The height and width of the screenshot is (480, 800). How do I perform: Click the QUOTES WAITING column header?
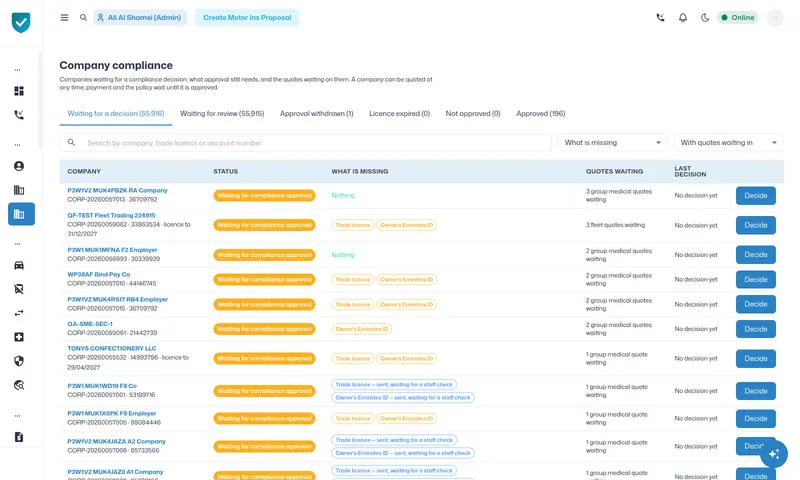tap(614, 171)
